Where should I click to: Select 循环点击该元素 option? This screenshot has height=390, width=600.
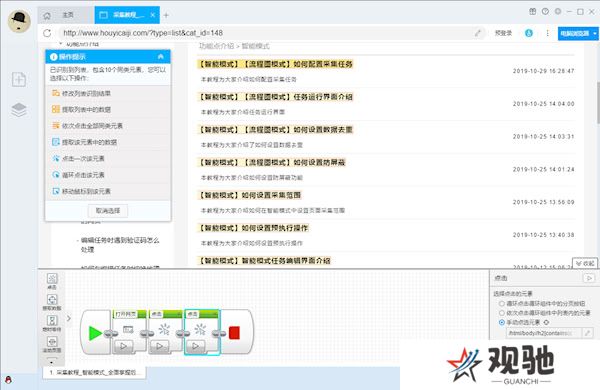[108, 175]
